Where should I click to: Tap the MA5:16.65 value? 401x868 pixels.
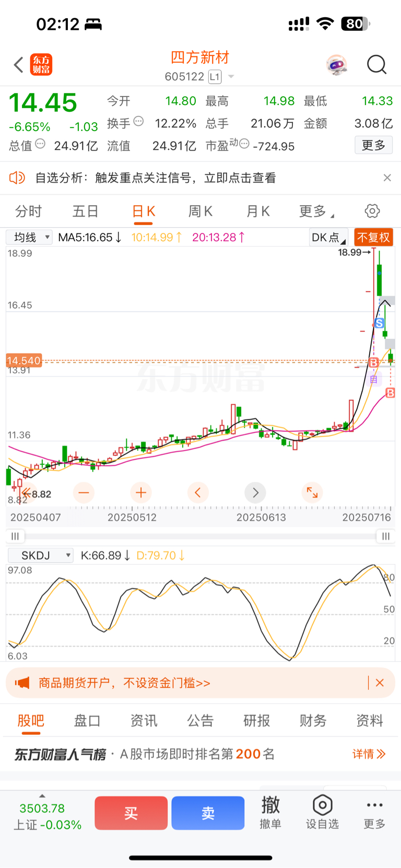click(x=90, y=237)
